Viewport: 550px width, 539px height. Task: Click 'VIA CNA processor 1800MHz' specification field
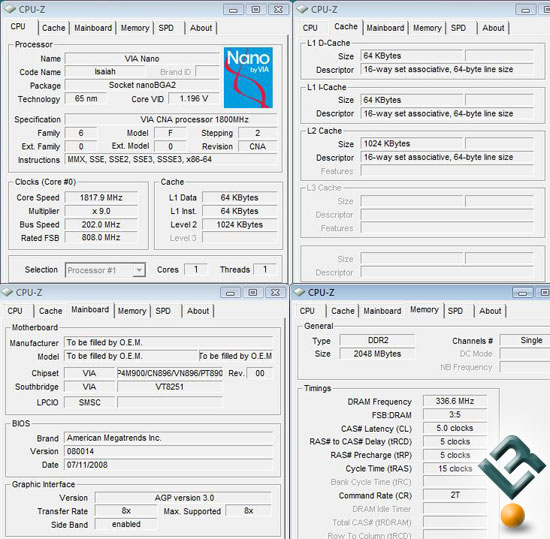pyautogui.click(x=171, y=119)
